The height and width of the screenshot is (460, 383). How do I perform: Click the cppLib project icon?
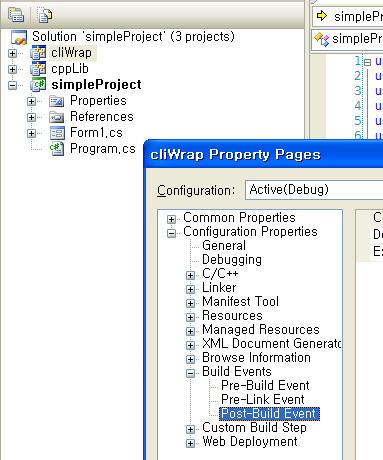(x=38, y=69)
